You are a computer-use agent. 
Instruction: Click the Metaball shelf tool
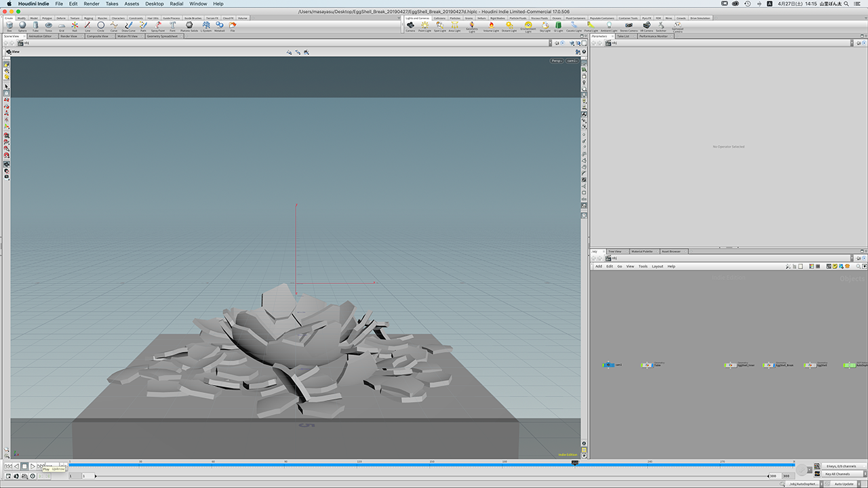(x=219, y=26)
